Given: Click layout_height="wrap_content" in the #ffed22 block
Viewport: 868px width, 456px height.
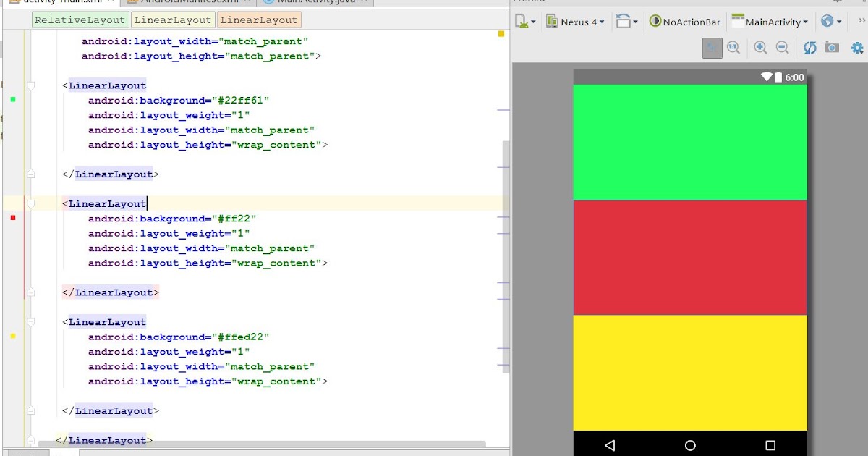Looking at the screenshot, I should point(208,381).
